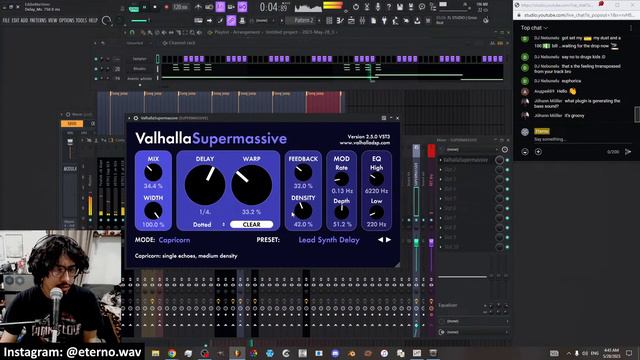Adjust the large DELAY knob
Image resolution: width=640 pixels, height=360 pixels.
coord(205,185)
